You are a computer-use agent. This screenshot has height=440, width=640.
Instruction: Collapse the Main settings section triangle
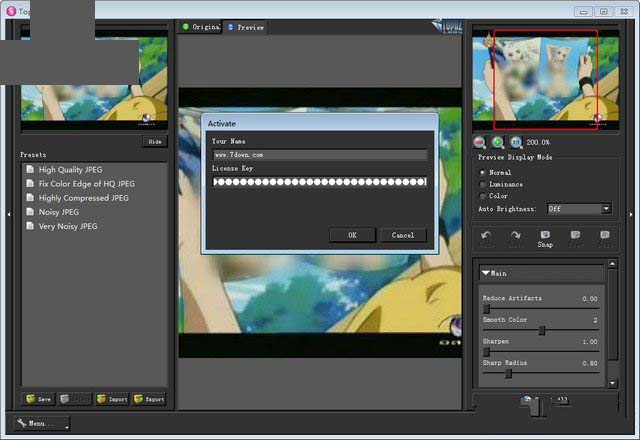pyautogui.click(x=485, y=273)
